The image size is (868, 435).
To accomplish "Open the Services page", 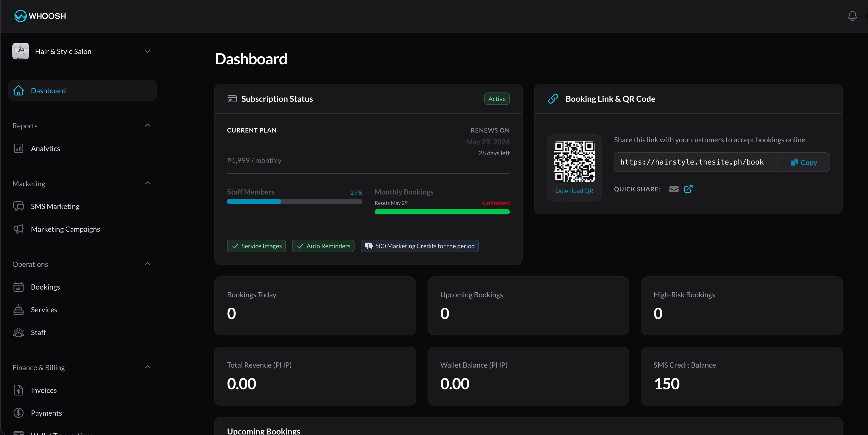I will [44, 309].
